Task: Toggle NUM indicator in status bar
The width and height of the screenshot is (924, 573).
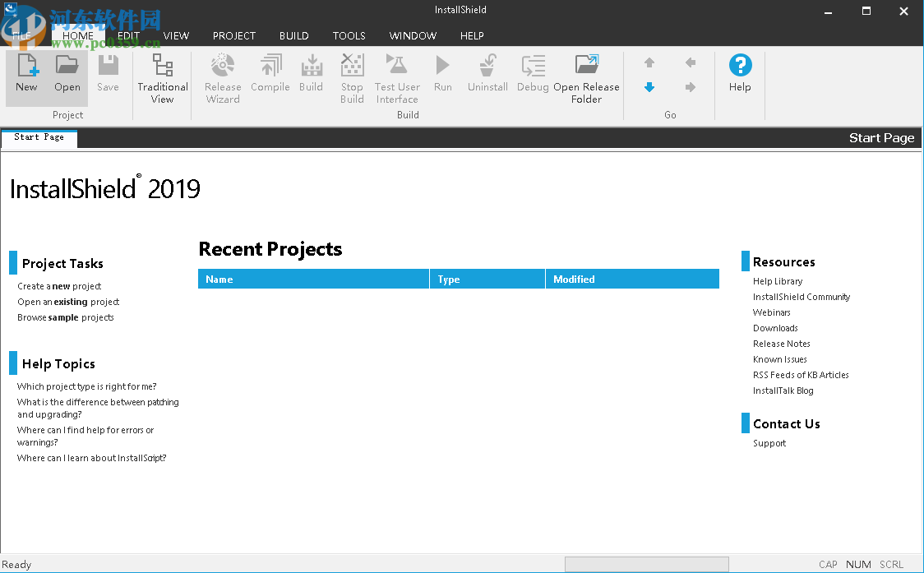Action: pos(858,565)
